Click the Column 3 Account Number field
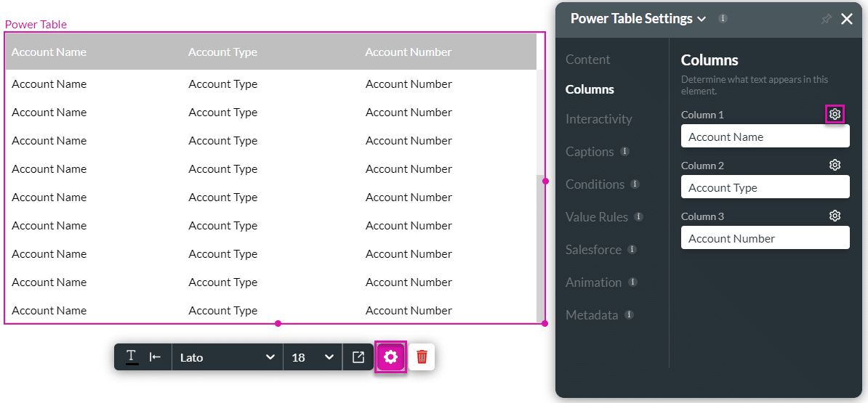The image size is (868, 403). click(765, 238)
